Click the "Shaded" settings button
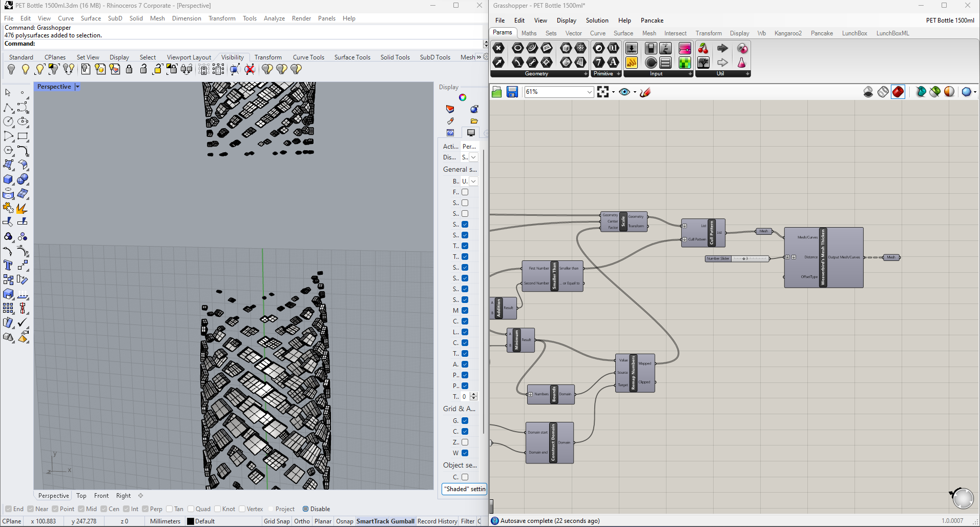The width and height of the screenshot is (980, 527). [464, 489]
